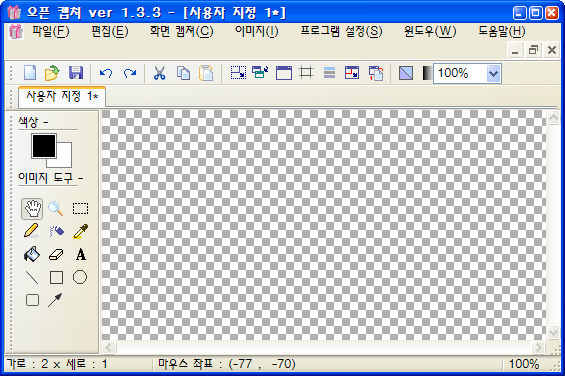Restore the inner document window
The width and height of the screenshot is (565, 376).
click(x=533, y=50)
